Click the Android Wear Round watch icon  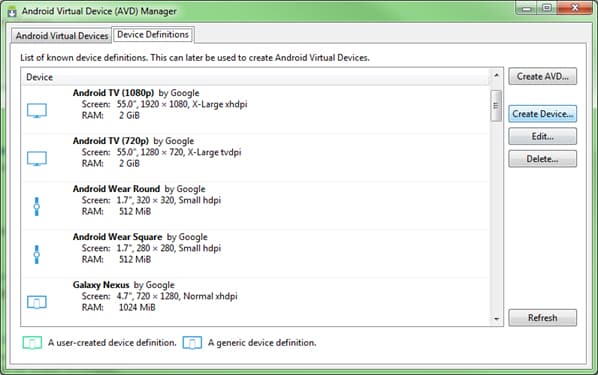point(37,206)
